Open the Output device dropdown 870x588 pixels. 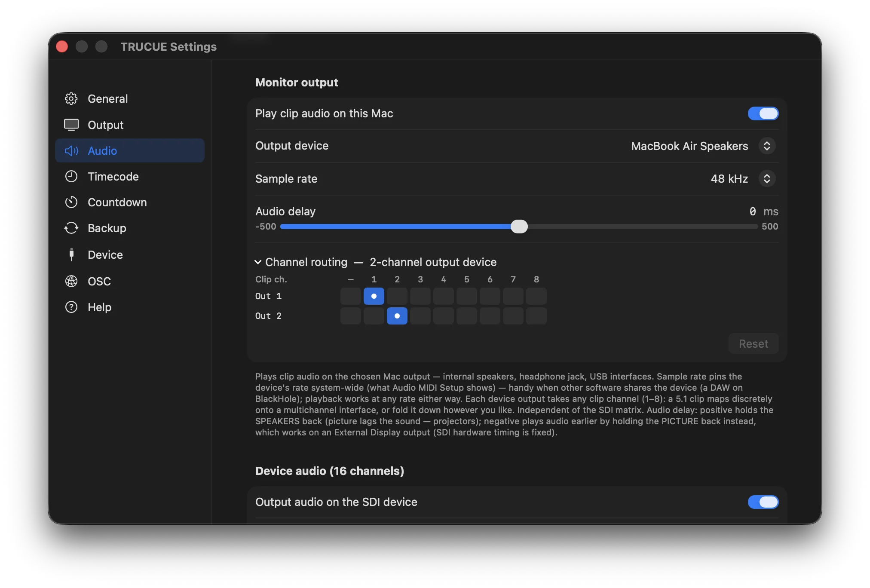[767, 146]
